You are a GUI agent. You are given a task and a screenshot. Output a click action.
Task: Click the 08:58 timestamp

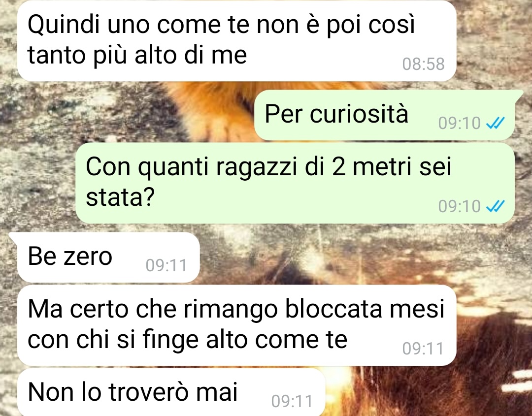pyautogui.click(x=423, y=64)
